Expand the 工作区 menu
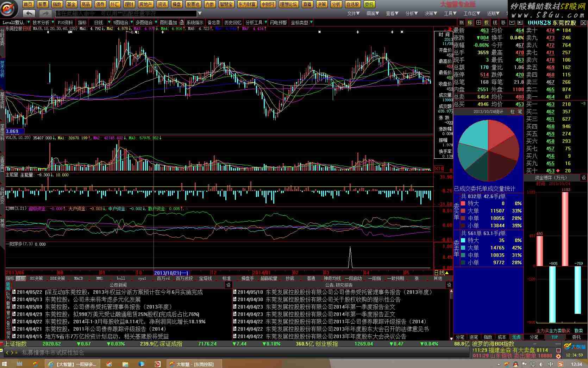Screen dimensions: 588x368 472,13
